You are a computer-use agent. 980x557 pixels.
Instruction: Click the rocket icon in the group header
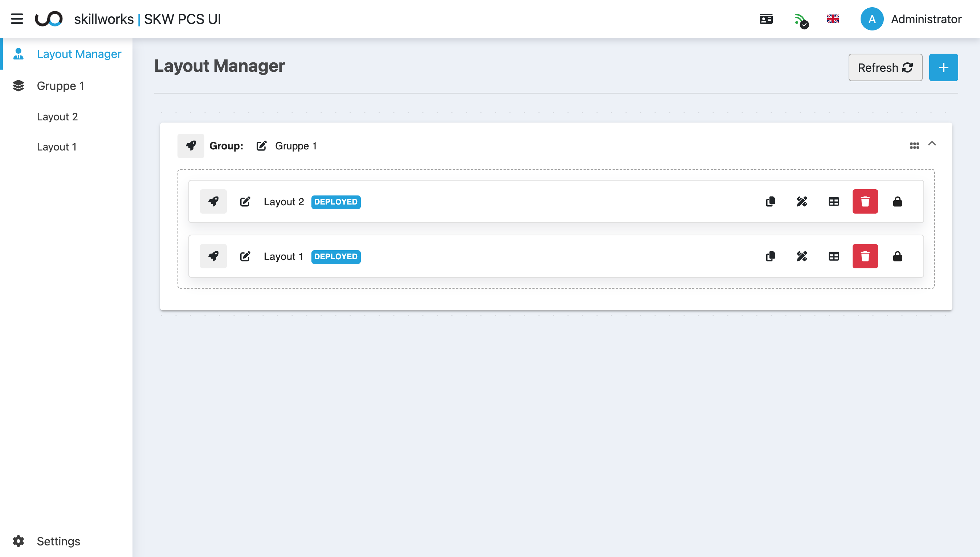pos(191,146)
